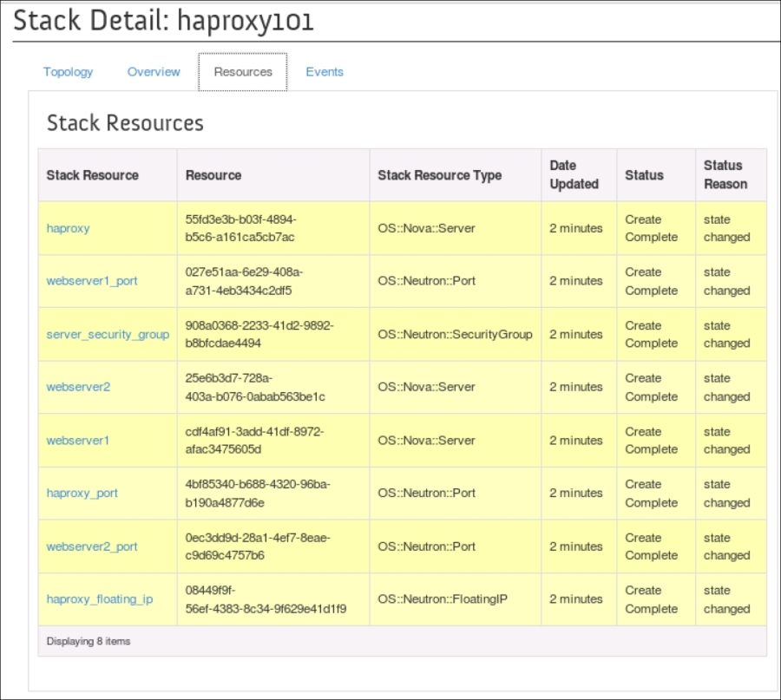Click the Resource column header
The height and width of the screenshot is (700, 781).
[x=213, y=175]
